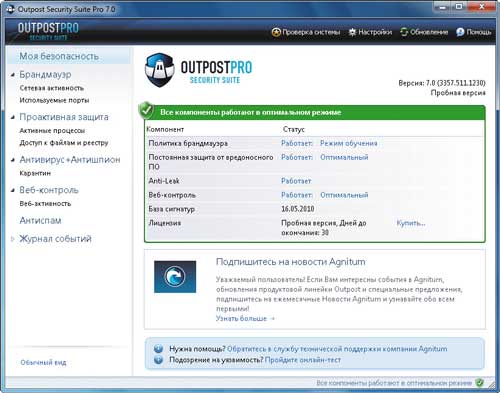The height and width of the screenshot is (393, 500).
Task: Click the help question-mark icon
Action: pyautogui.click(x=460, y=32)
